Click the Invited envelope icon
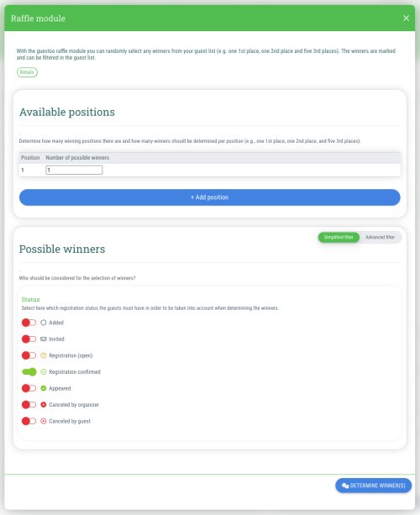This screenshot has height=515, width=420. [44, 339]
